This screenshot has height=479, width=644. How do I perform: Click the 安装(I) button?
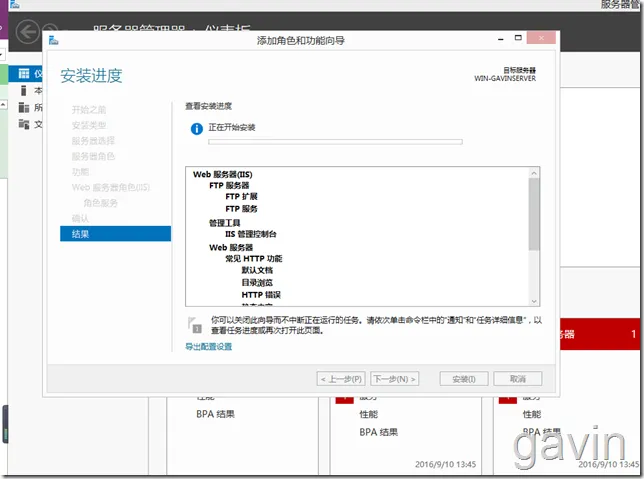tap(464, 379)
